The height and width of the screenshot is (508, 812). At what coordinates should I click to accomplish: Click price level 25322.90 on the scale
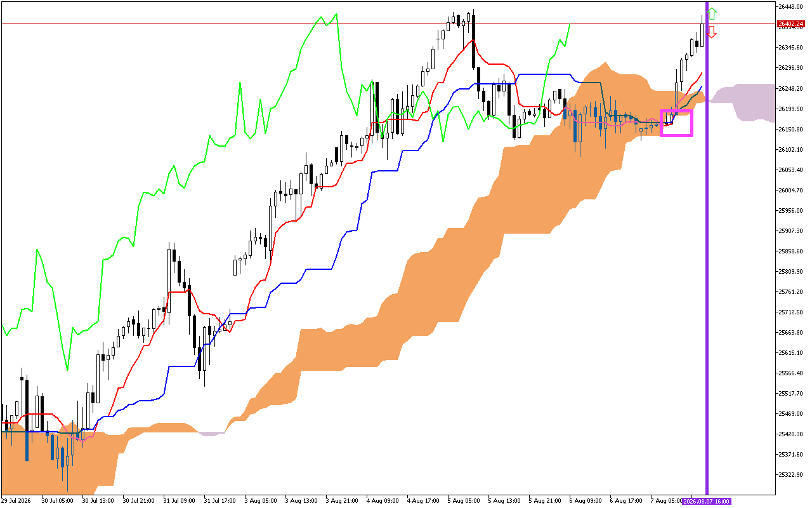point(790,474)
